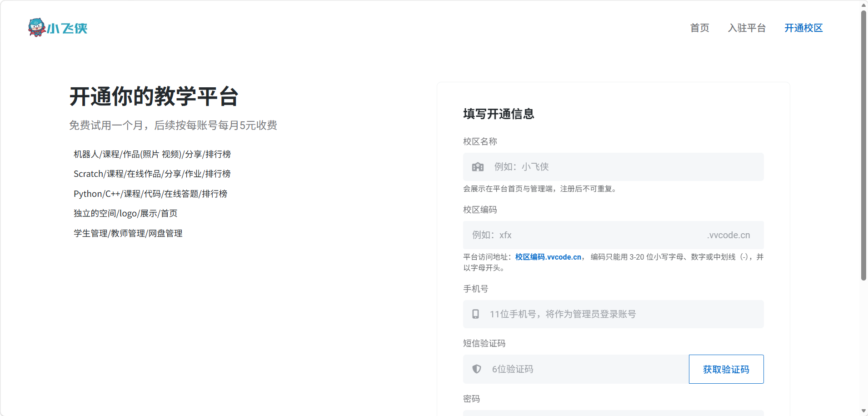Focus the 11位手机号 input field
The image size is (868, 416).
click(x=613, y=314)
